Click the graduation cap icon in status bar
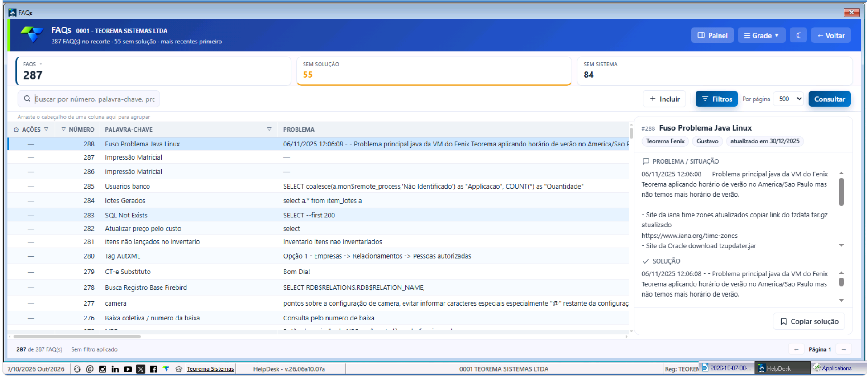The width and height of the screenshot is (868, 377). (179, 369)
